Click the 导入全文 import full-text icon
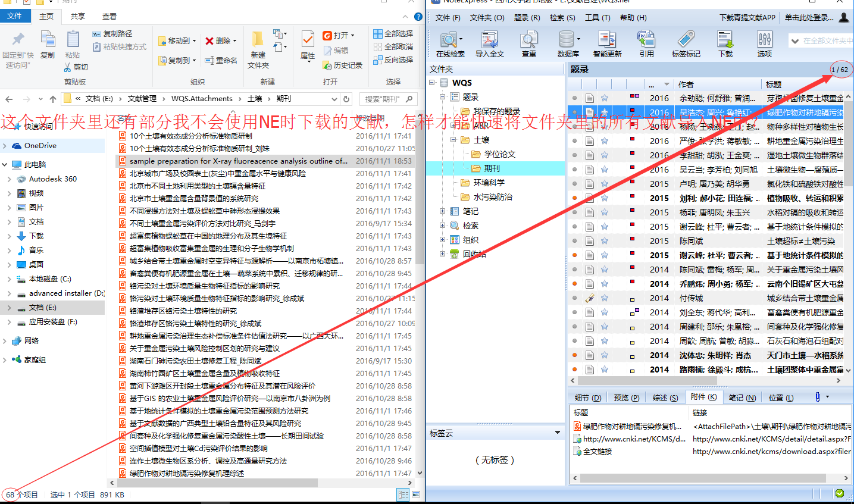 [489, 44]
